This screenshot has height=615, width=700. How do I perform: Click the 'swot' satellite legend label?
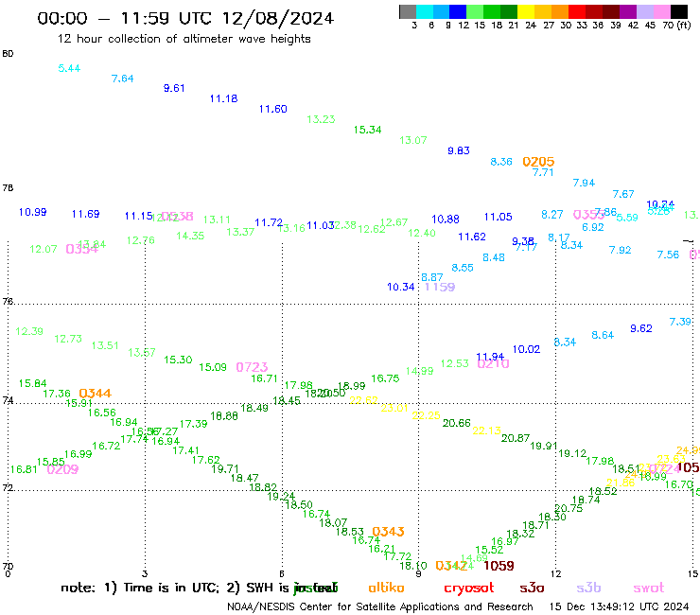click(x=649, y=589)
